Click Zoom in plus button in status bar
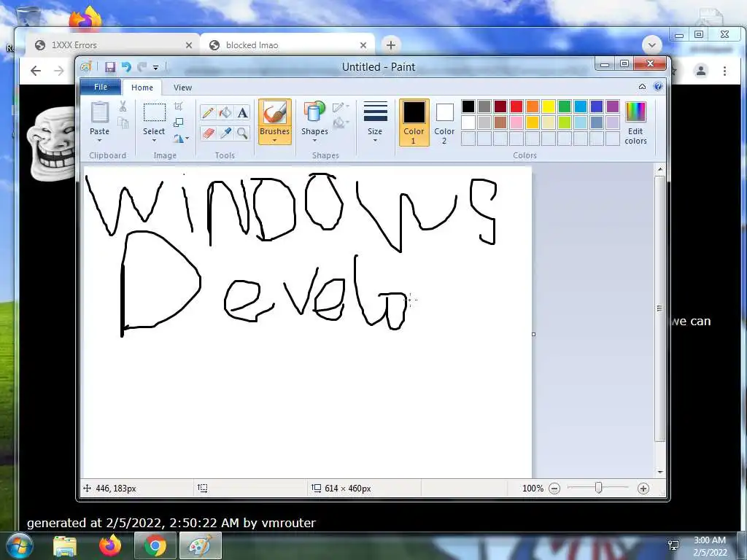 point(643,489)
